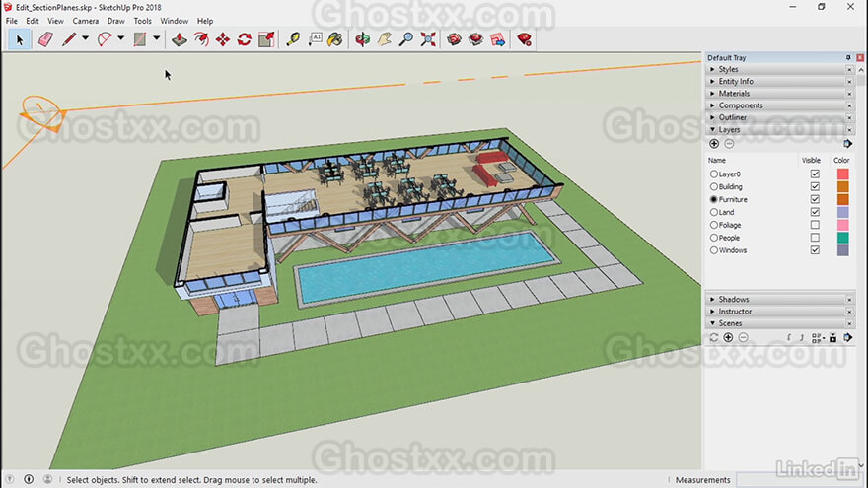Uncheck Windows layer visibility
This screenshot has width=868, height=488.
click(815, 250)
